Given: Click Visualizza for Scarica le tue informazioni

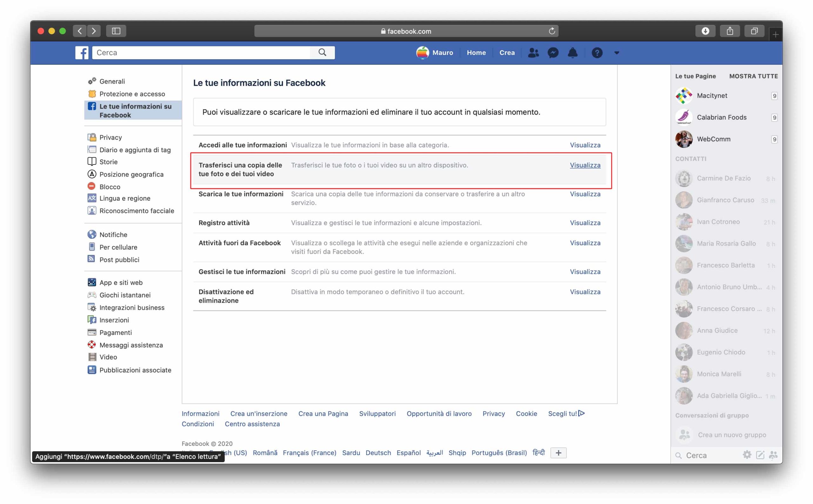Looking at the screenshot, I should (x=585, y=194).
